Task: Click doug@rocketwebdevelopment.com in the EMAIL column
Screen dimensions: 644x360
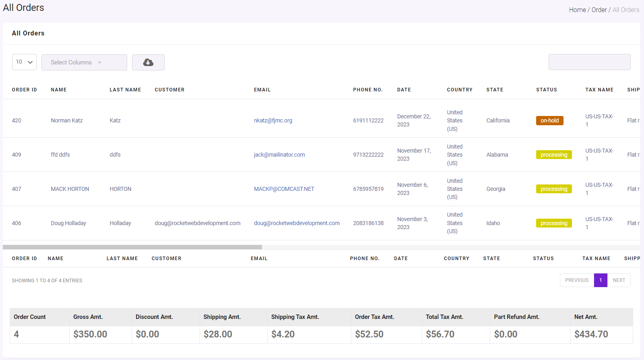Action: [297, 223]
